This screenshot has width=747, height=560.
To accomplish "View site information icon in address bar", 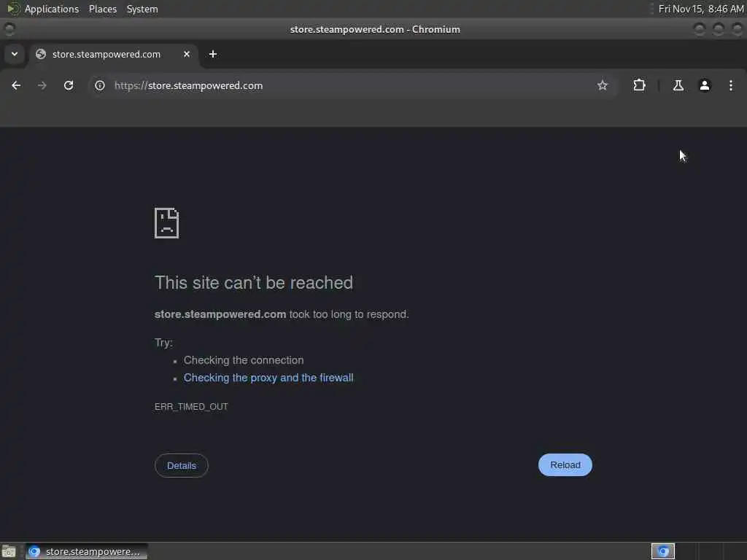I will [x=99, y=85].
